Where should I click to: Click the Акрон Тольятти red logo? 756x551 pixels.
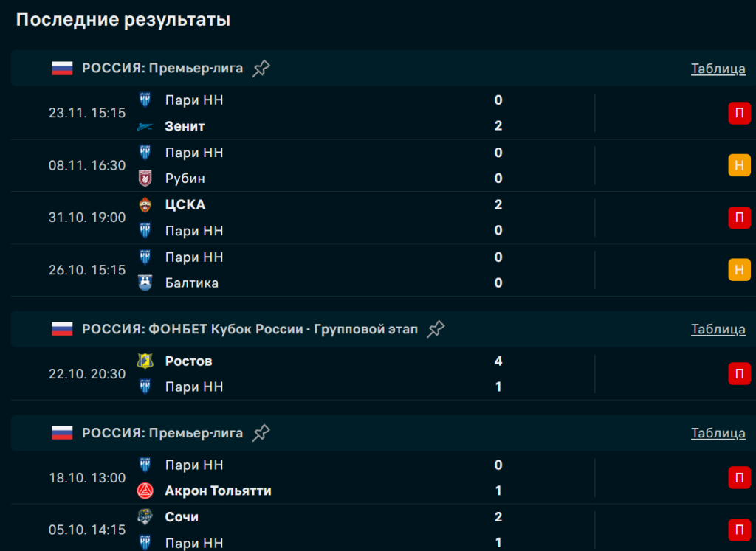pos(145,491)
